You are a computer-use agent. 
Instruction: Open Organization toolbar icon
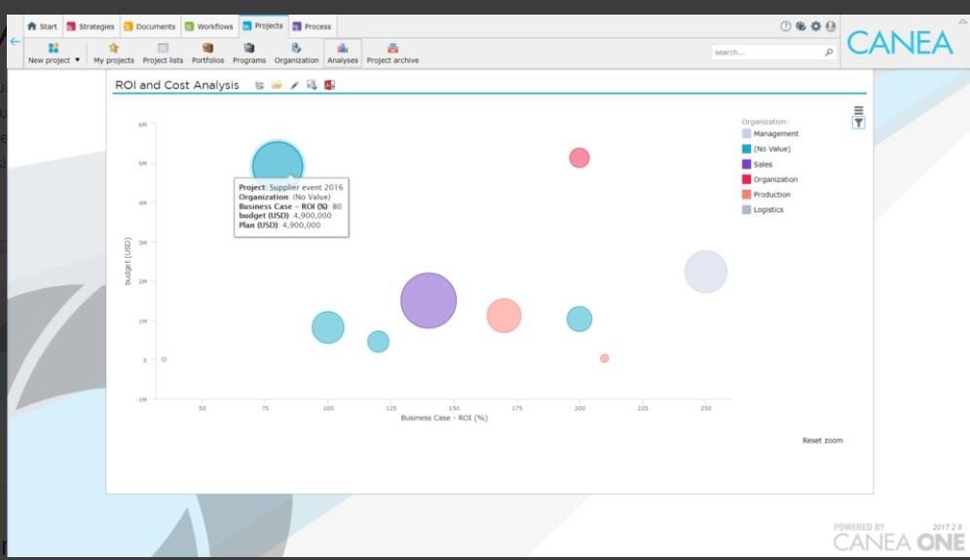click(296, 48)
